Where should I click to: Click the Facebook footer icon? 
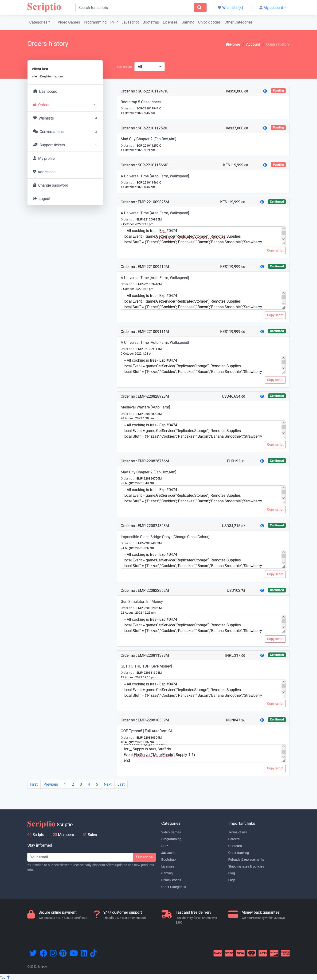pos(43,953)
